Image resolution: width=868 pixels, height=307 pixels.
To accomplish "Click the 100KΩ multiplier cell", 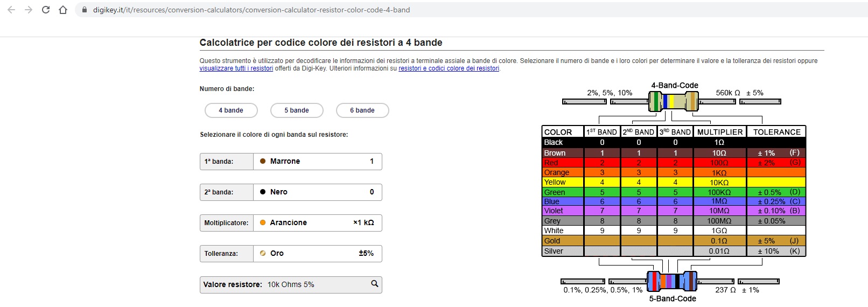I will pos(719,192).
